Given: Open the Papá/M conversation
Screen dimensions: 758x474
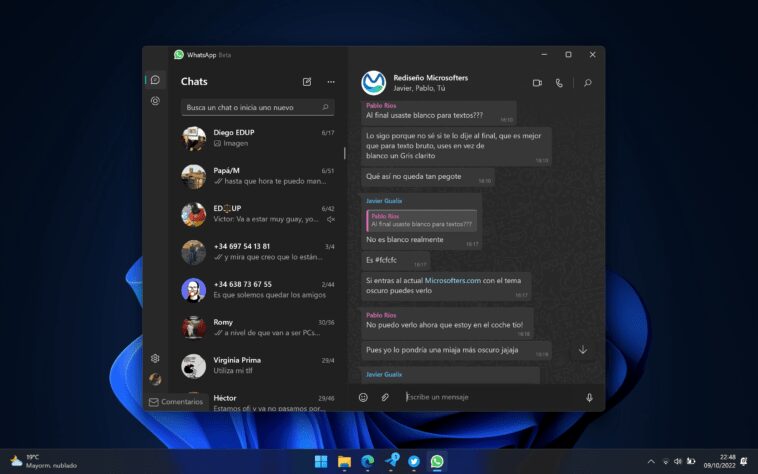Looking at the screenshot, I should 257,176.
